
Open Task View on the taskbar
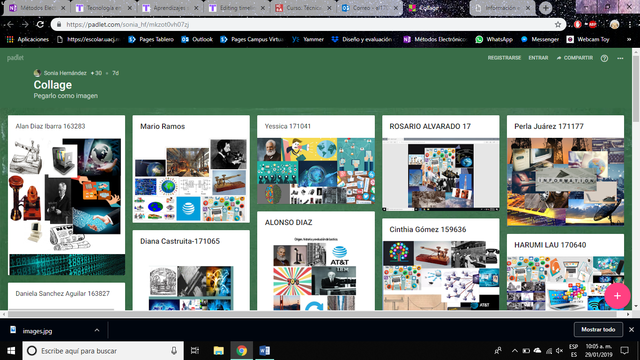click(x=195, y=351)
